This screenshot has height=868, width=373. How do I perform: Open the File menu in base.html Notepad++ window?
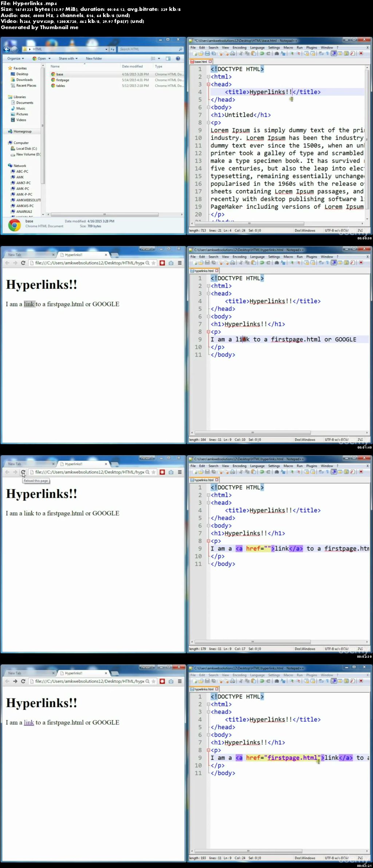coord(193,48)
